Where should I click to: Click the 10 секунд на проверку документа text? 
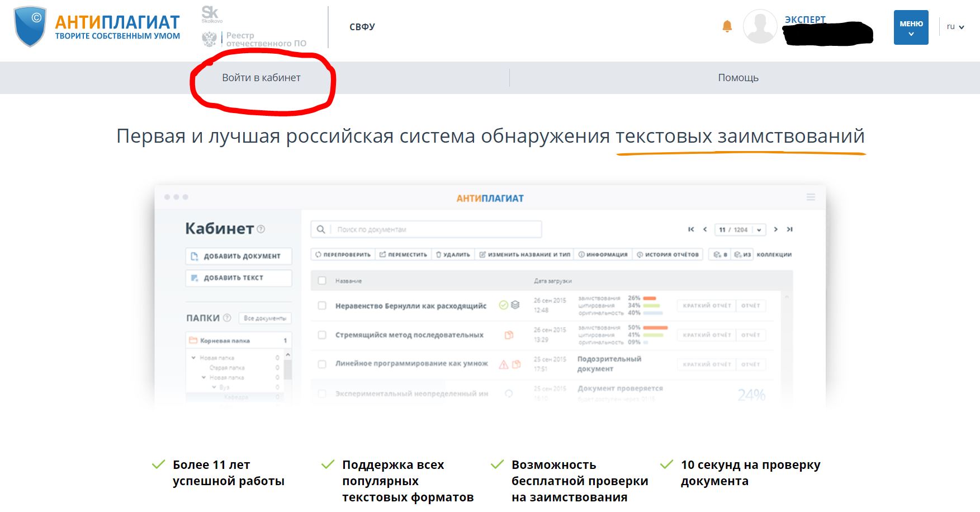[751, 473]
